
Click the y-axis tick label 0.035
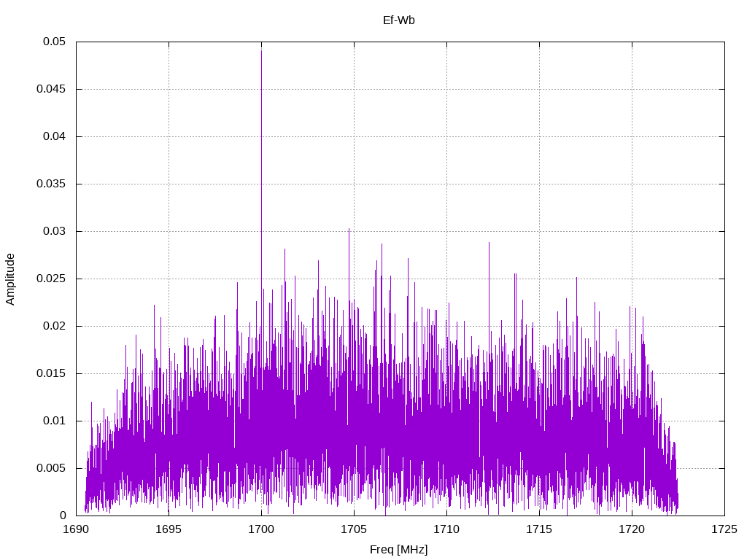(x=52, y=184)
